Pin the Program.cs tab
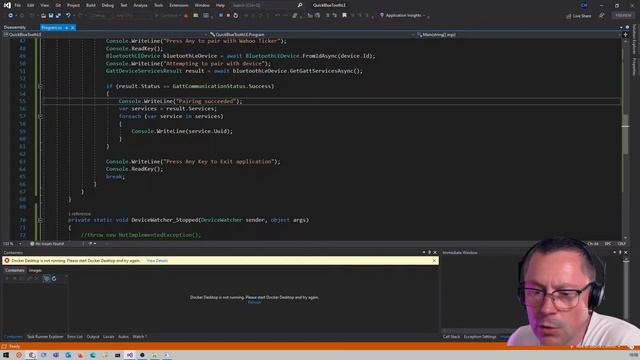Screen dimensions: 640x360 tap(67, 27)
